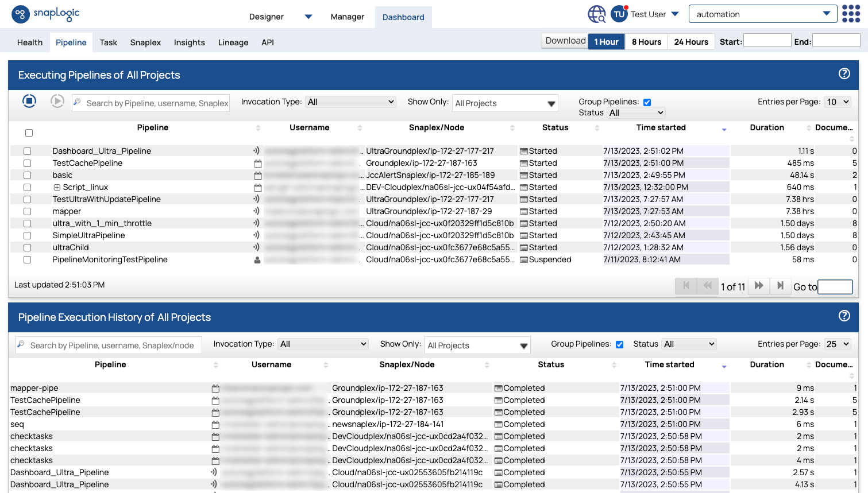Click the Download button
The image size is (868, 493).
pyautogui.click(x=565, y=41)
